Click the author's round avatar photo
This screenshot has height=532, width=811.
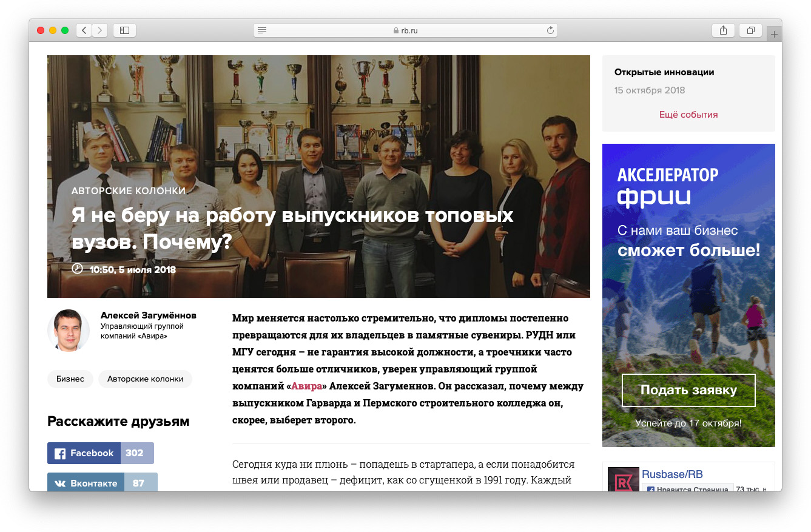[x=69, y=330]
